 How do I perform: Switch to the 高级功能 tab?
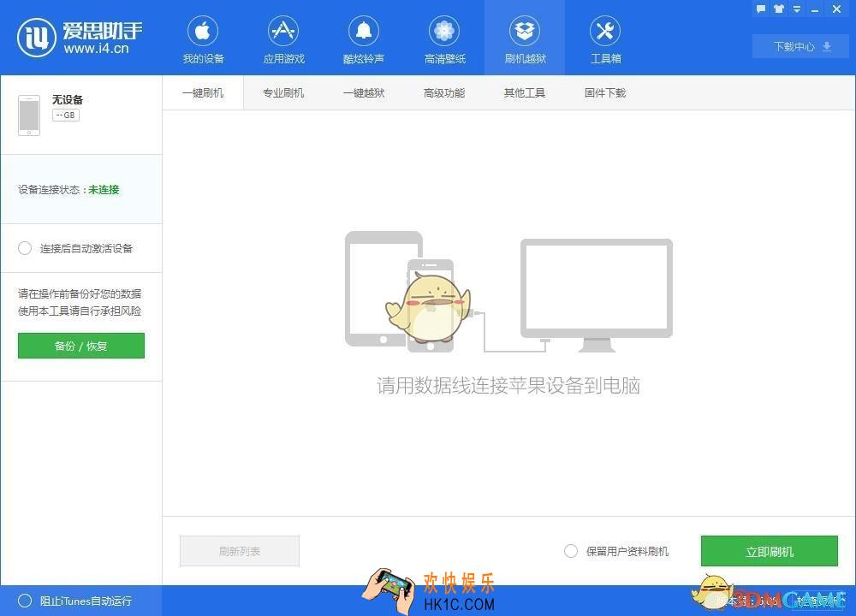click(444, 92)
